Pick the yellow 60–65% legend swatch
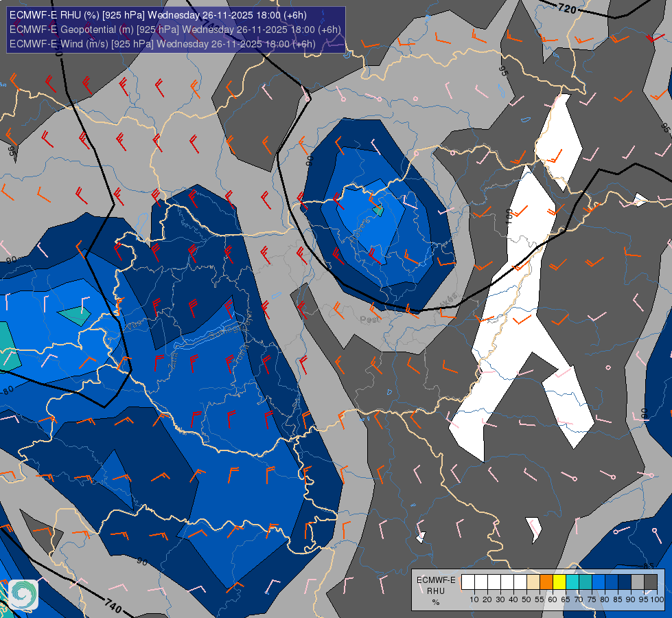This screenshot has height=618, width=672. (559, 582)
